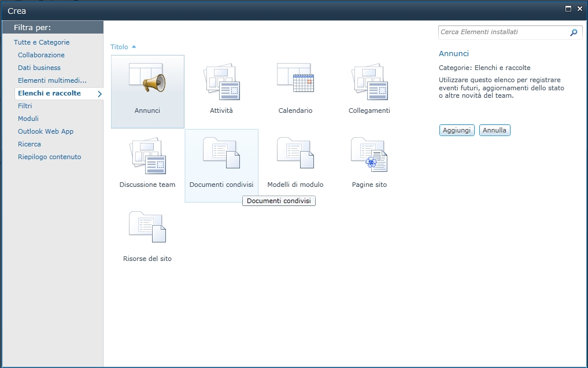Sort items by Titolo
Viewport: 588px width, 368px height.
(x=119, y=47)
